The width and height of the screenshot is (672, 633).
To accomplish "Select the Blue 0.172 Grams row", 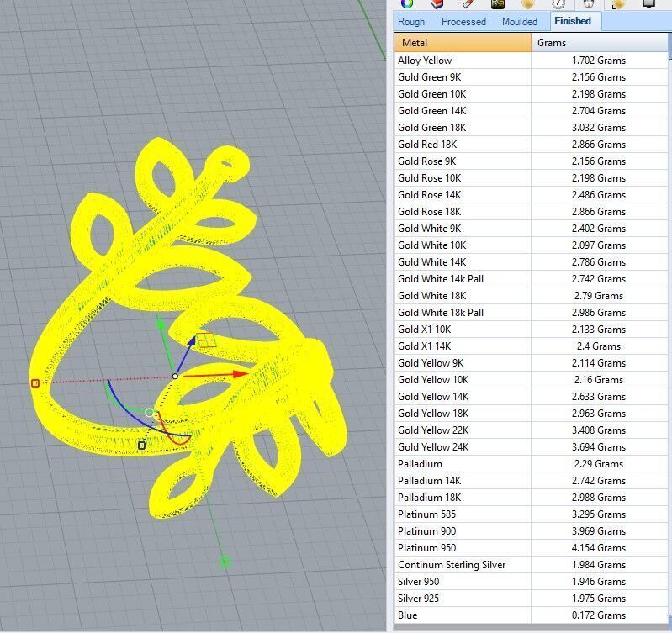I will coord(531,615).
